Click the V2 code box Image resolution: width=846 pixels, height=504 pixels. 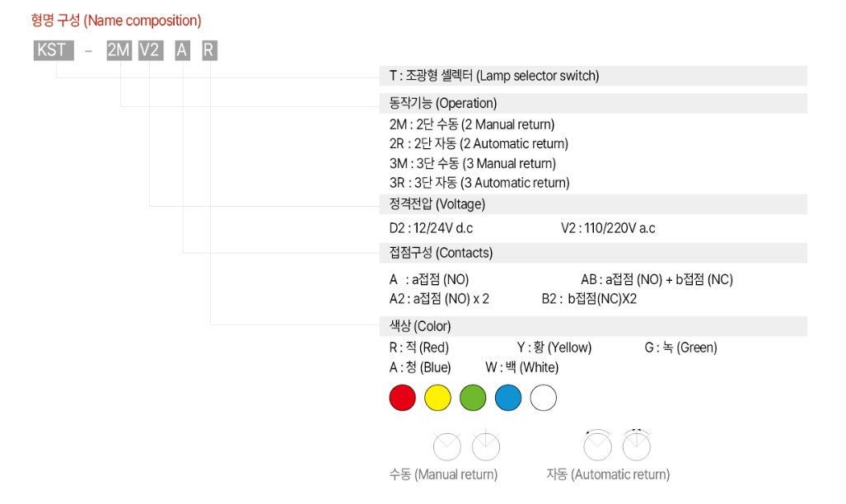point(151,50)
